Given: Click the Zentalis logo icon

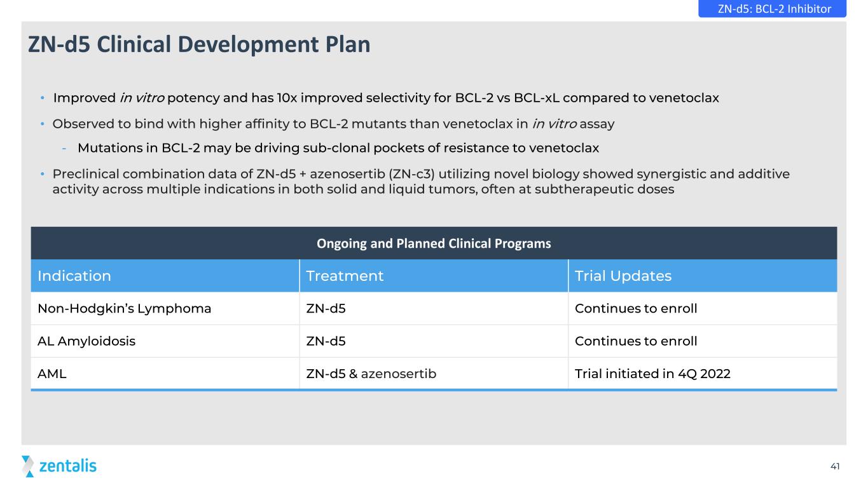Looking at the screenshot, I should point(28,466).
